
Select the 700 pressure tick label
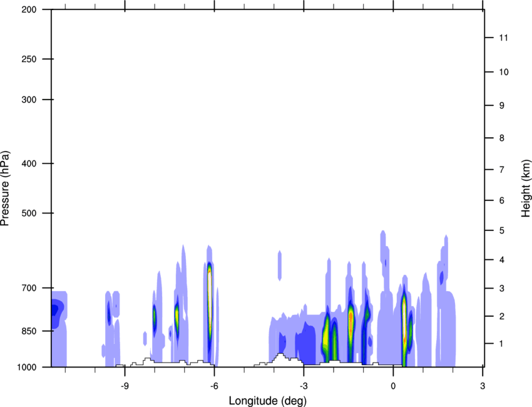[x=29, y=288]
